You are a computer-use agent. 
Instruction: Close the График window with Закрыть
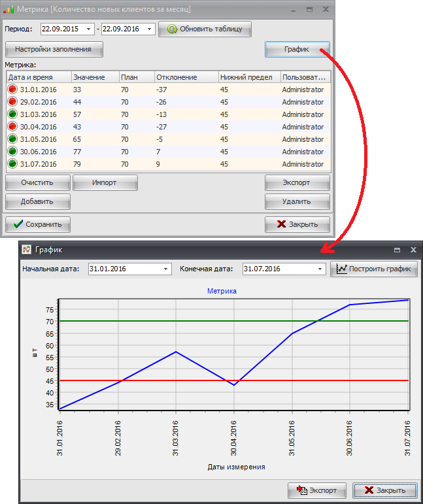coord(384,490)
